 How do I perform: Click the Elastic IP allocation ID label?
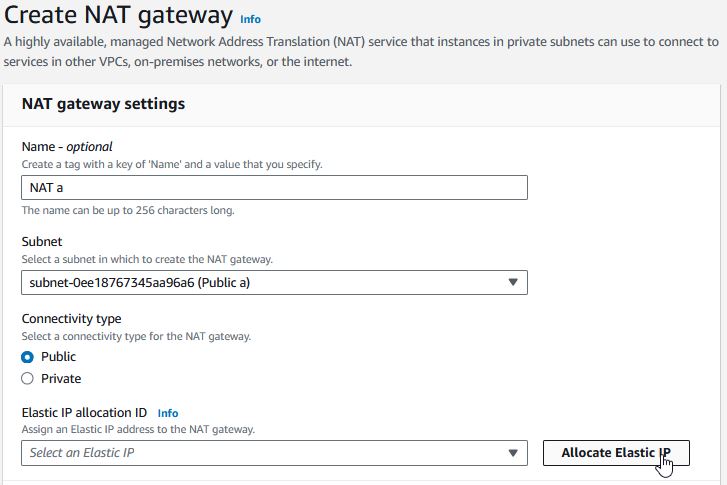coord(84,413)
